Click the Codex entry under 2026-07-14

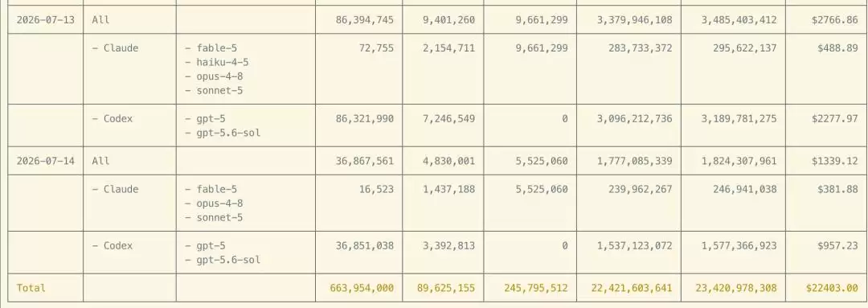pos(113,246)
